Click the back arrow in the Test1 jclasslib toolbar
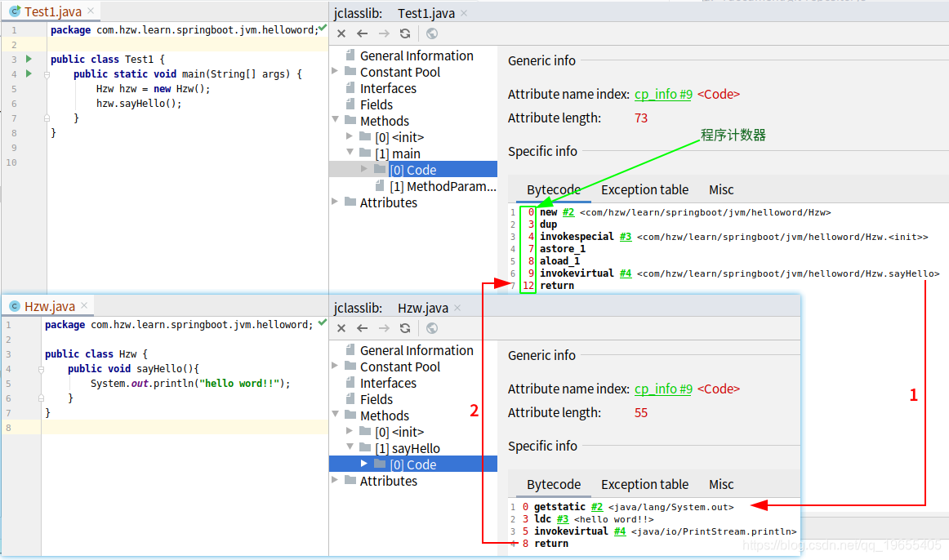This screenshot has height=560, width=949. pos(363,33)
